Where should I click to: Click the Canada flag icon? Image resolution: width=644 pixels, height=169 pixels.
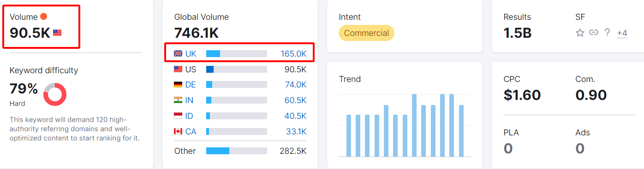point(178,132)
